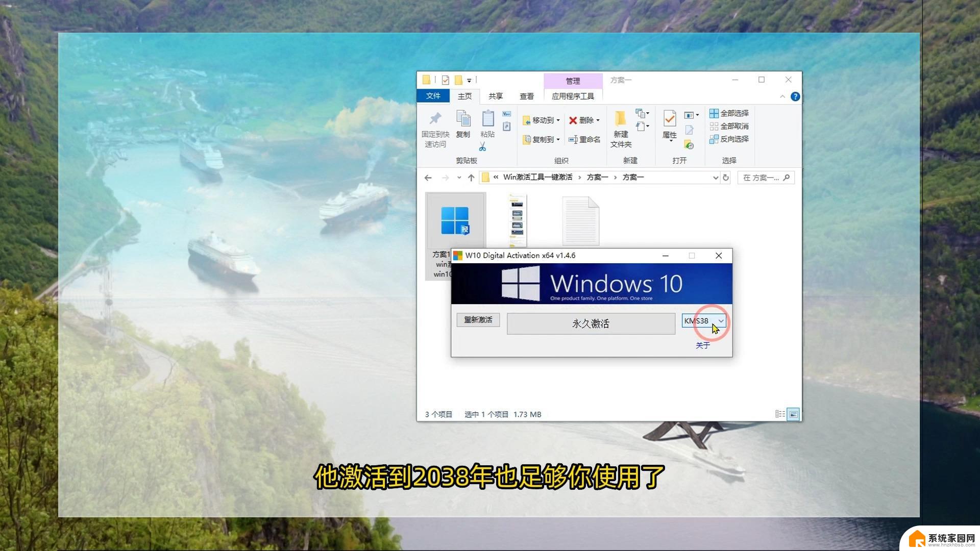Minimize the W10 Digital Activation window

point(665,256)
